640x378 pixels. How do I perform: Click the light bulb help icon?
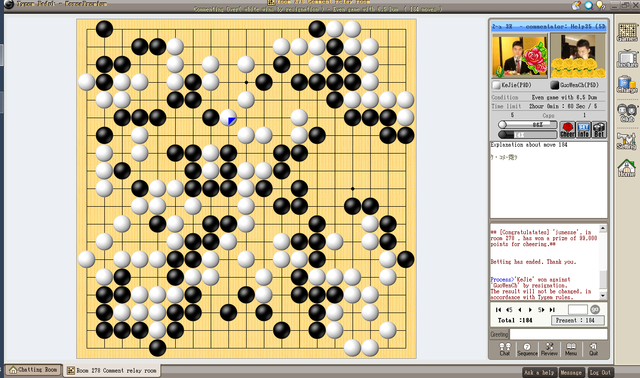[601, 5]
